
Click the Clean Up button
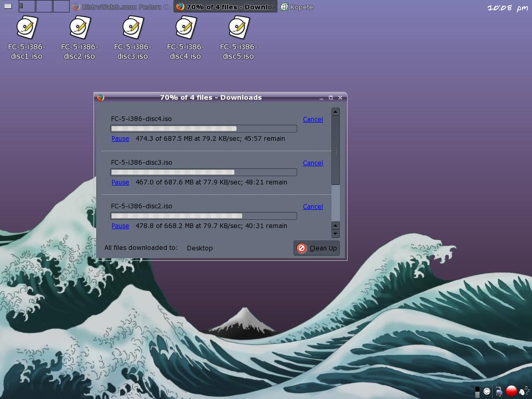(x=316, y=248)
